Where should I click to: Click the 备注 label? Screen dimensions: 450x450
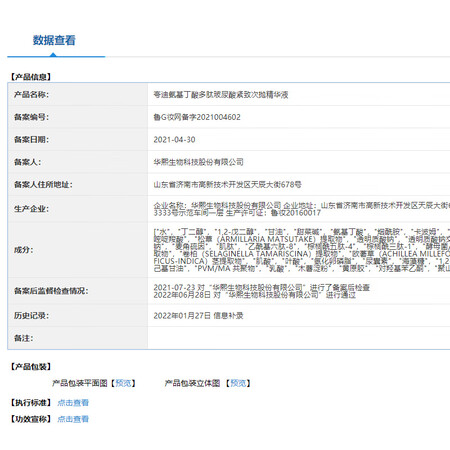24,338
